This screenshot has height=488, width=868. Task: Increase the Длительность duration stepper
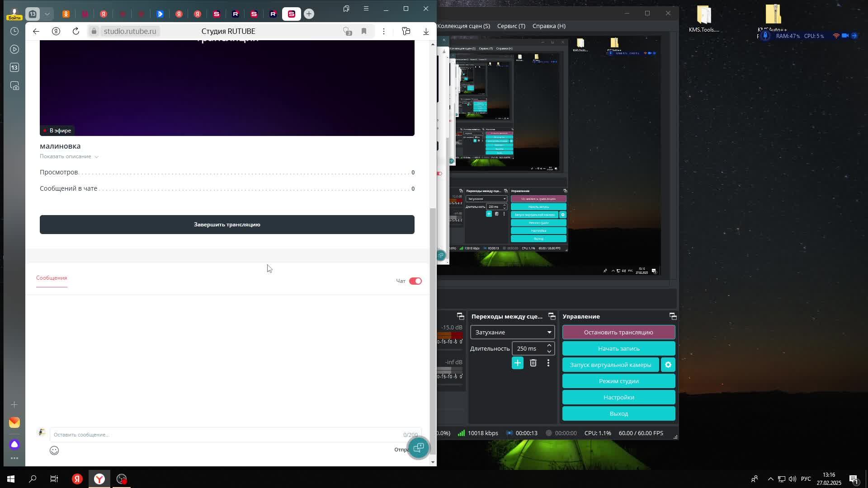549,346
